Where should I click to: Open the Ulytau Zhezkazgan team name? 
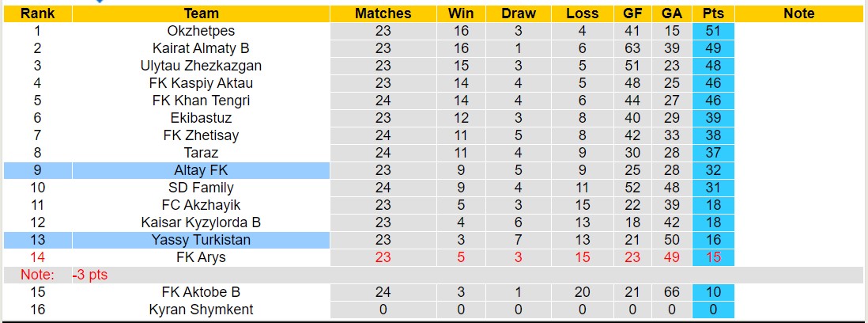click(x=201, y=66)
